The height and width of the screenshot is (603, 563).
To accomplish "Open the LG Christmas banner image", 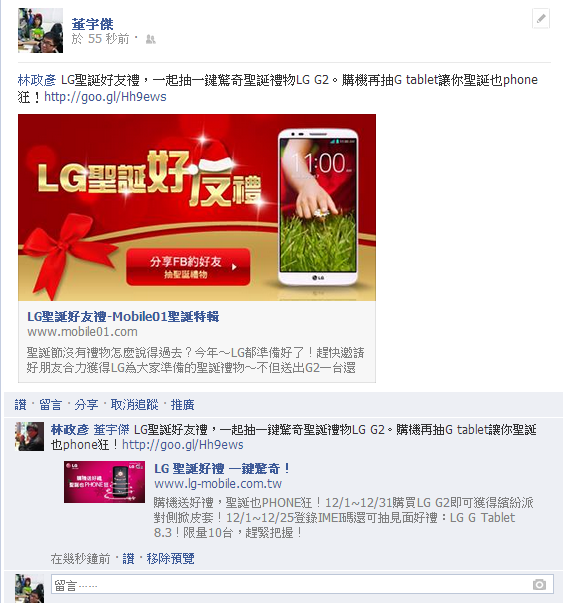I will pyautogui.click(x=197, y=207).
